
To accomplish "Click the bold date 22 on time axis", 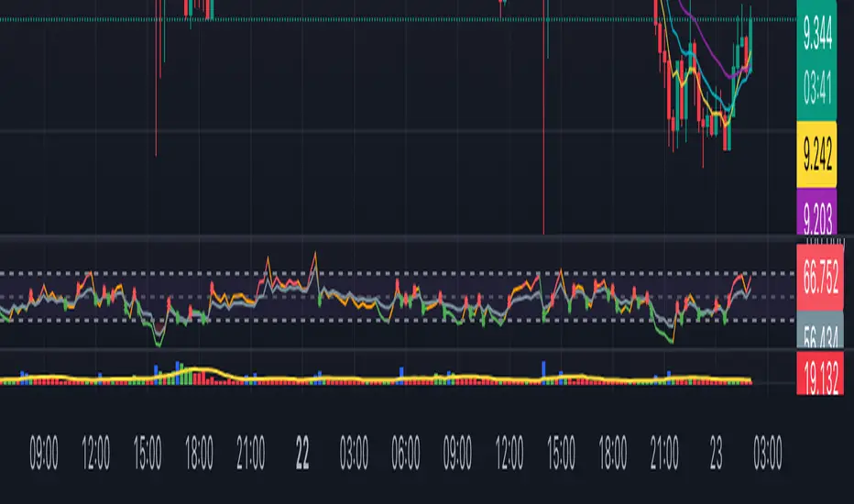I will 302,453.
